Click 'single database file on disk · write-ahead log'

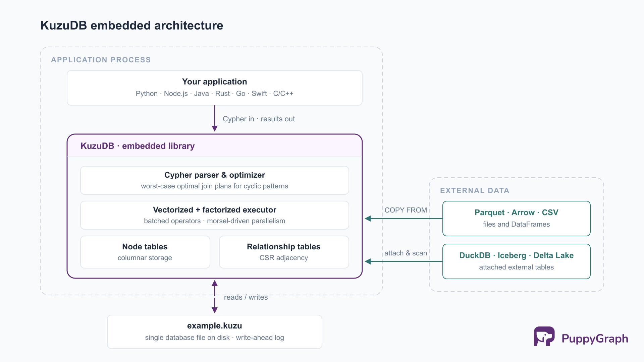pyautogui.click(x=215, y=338)
